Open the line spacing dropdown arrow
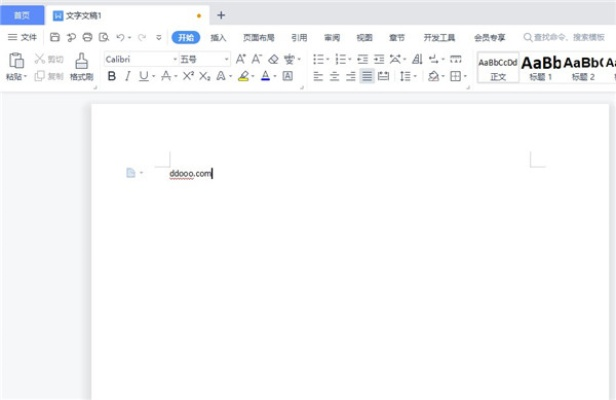Screen dimensions: 616x400 pyautogui.click(x=415, y=76)
